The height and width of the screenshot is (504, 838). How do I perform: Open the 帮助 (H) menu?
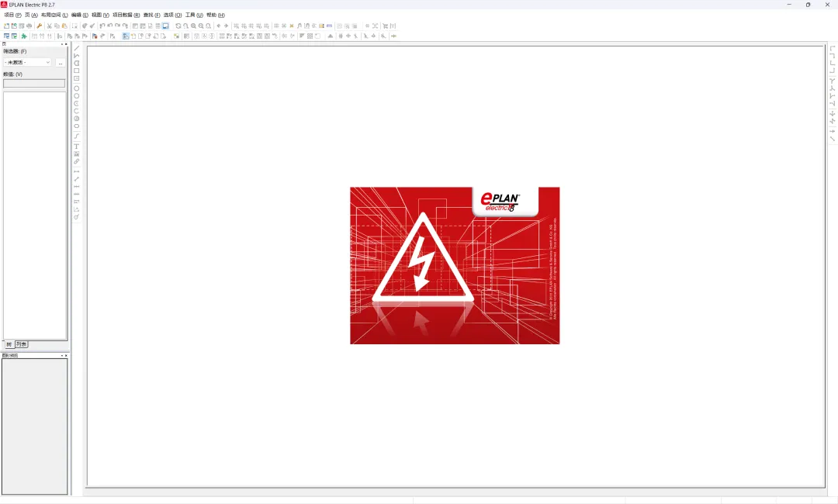click(x=216, y=15)
